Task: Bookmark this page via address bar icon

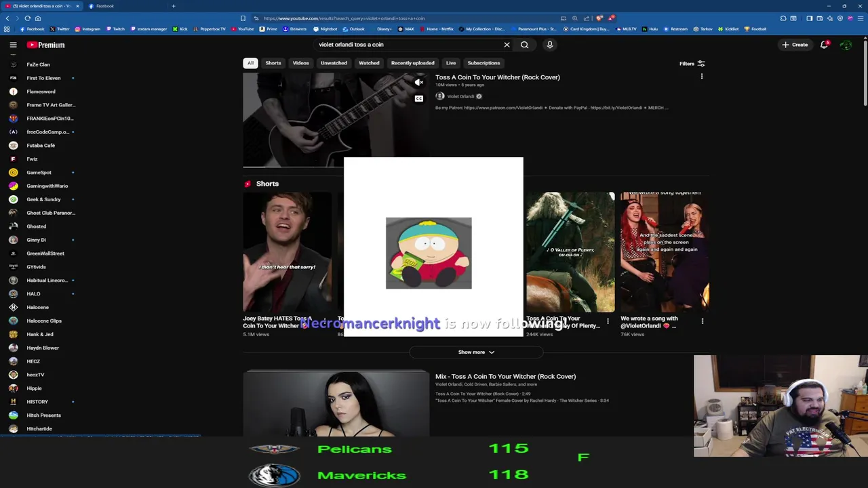Action: pos(243,18)
